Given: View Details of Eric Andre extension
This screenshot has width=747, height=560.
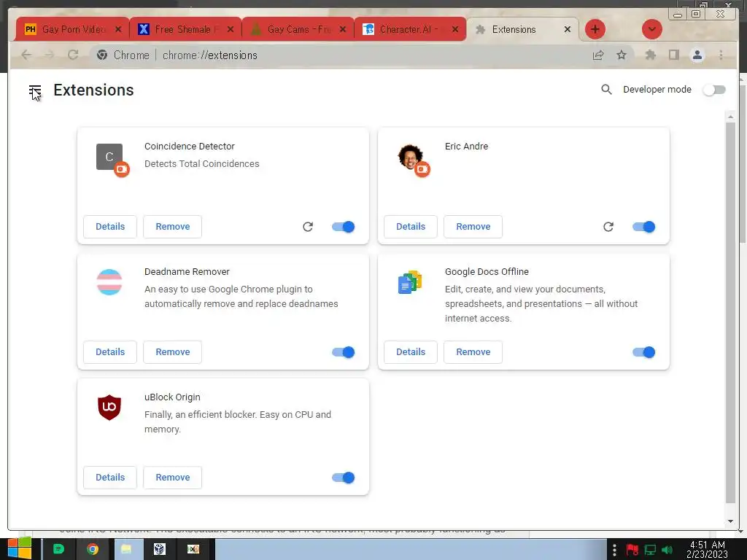Looking at the screenshot, I should point(411,227).
